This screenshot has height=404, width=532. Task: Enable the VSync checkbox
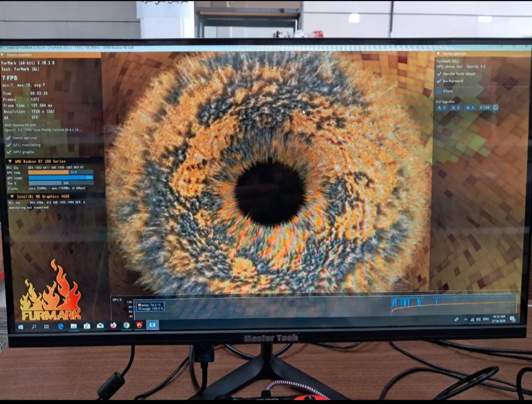pos(439,91)
